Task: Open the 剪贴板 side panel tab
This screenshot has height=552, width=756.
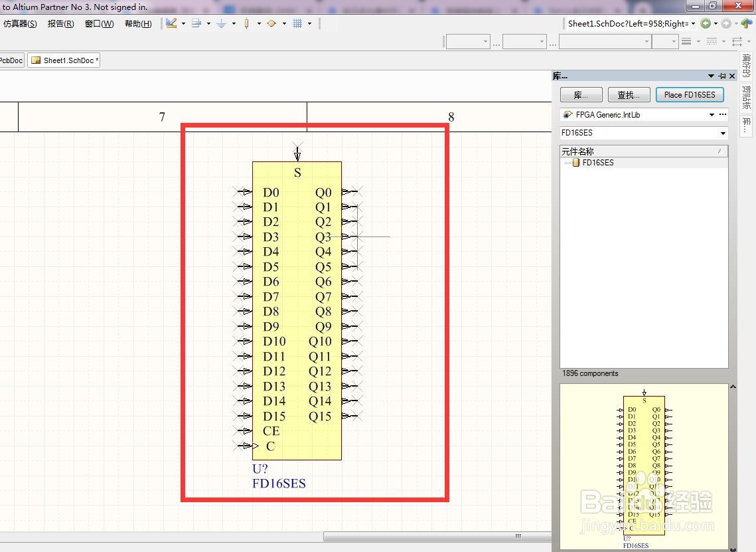Action: point(746,97)
